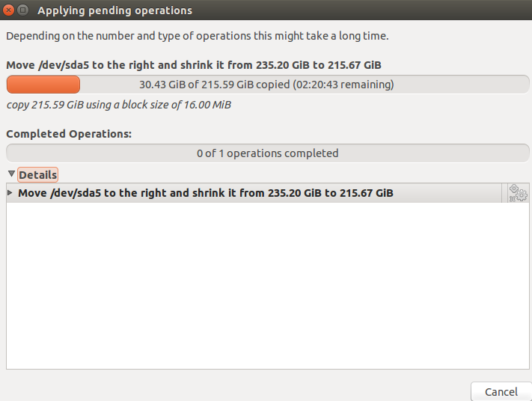Click the italic copy 215.59 GiB block size text
Viewport: 532px width, 401px height.
coord(119,105)
